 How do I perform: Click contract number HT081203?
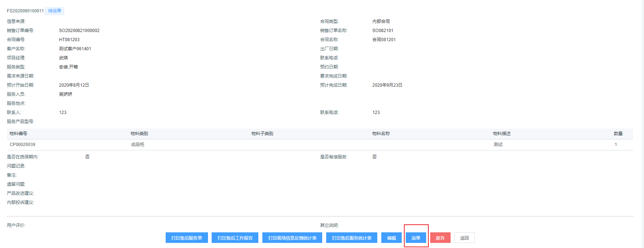[x=69, y=40]
